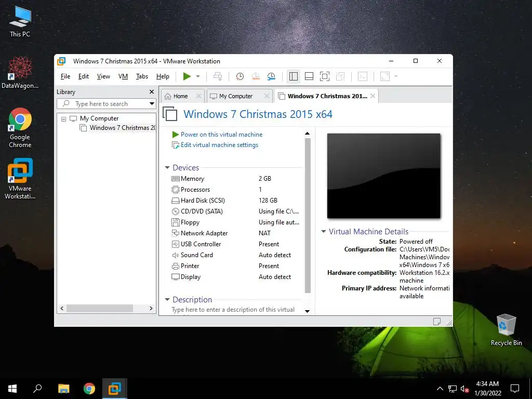Click the Sound Card device icon

pos(176,255)
